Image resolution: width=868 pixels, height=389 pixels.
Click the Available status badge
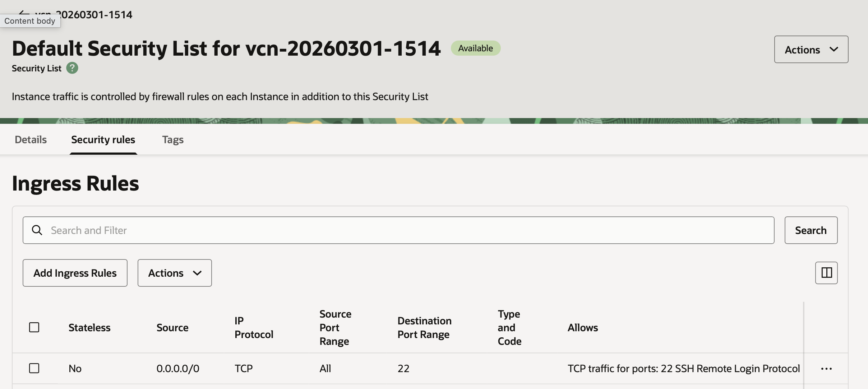(x=475, y=48)
